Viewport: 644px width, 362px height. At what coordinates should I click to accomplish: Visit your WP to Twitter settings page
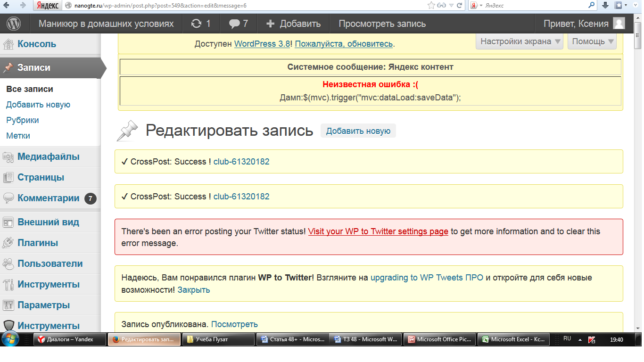pos(378,231)
